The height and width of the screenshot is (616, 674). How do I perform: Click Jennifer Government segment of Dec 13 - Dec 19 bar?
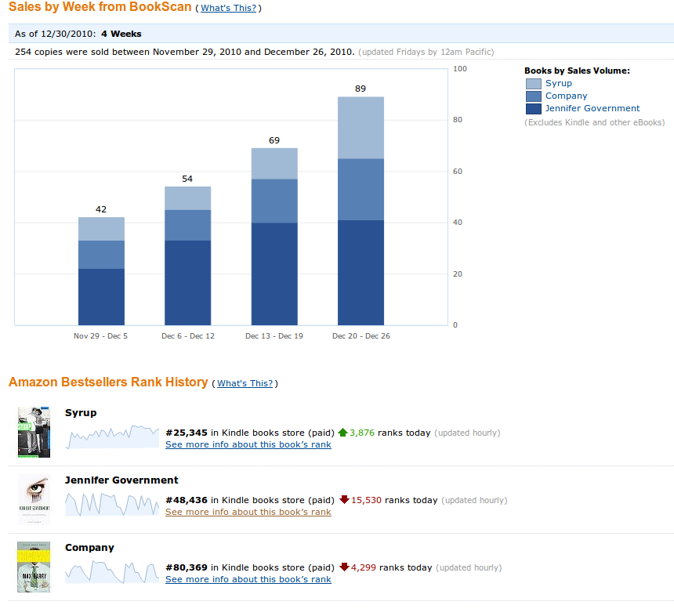pos(274,274)
